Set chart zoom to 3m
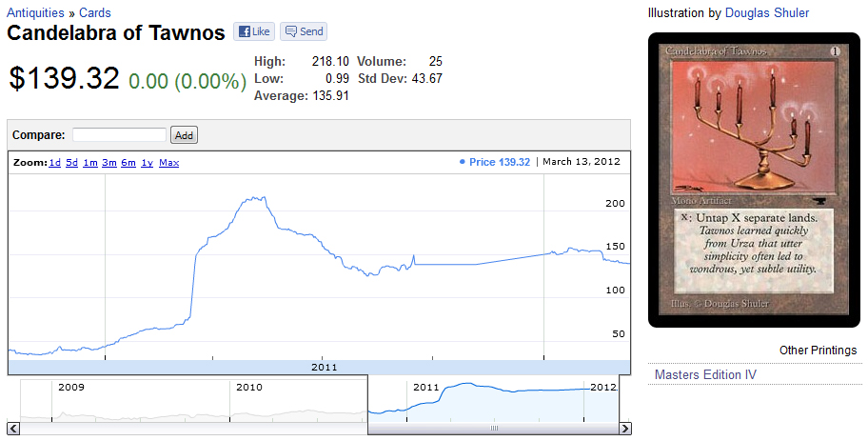This screenshot has width=868, height=441. [x=109, y=163]
